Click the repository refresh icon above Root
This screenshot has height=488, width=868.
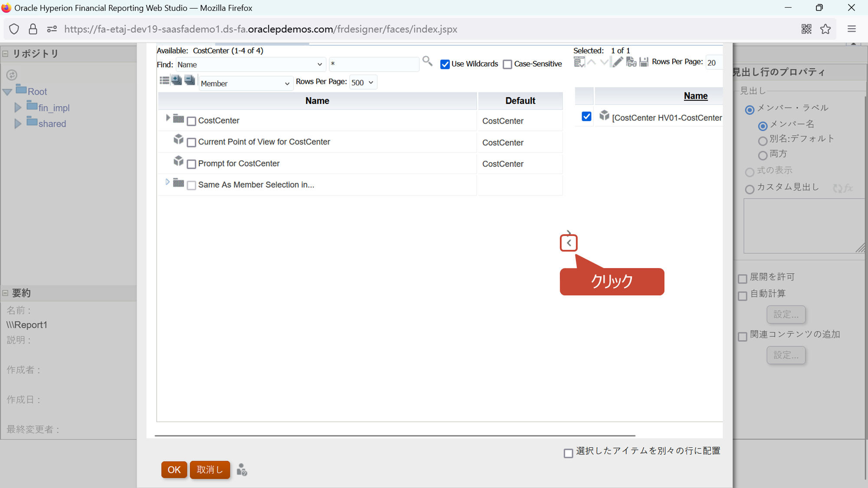(x=12, y=75)
